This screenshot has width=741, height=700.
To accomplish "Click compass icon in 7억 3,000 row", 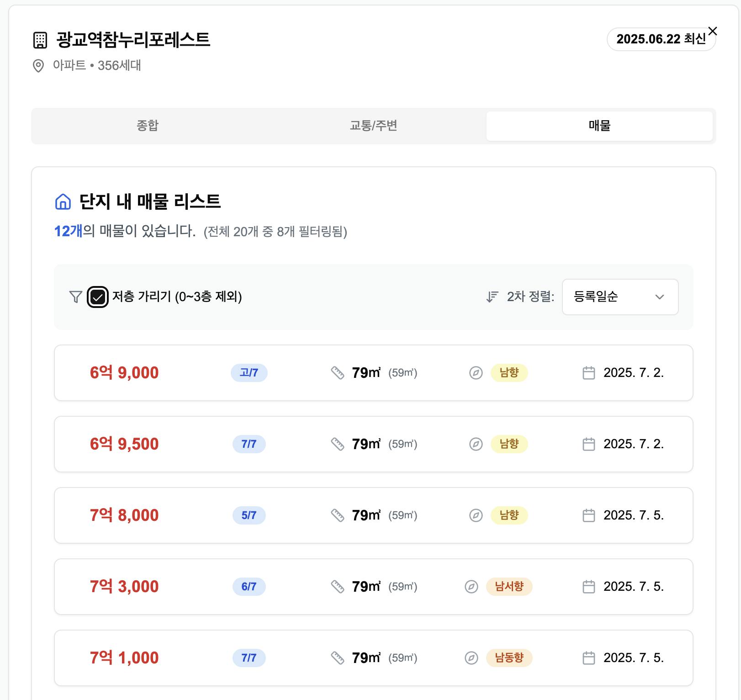I will coord(471,587).
